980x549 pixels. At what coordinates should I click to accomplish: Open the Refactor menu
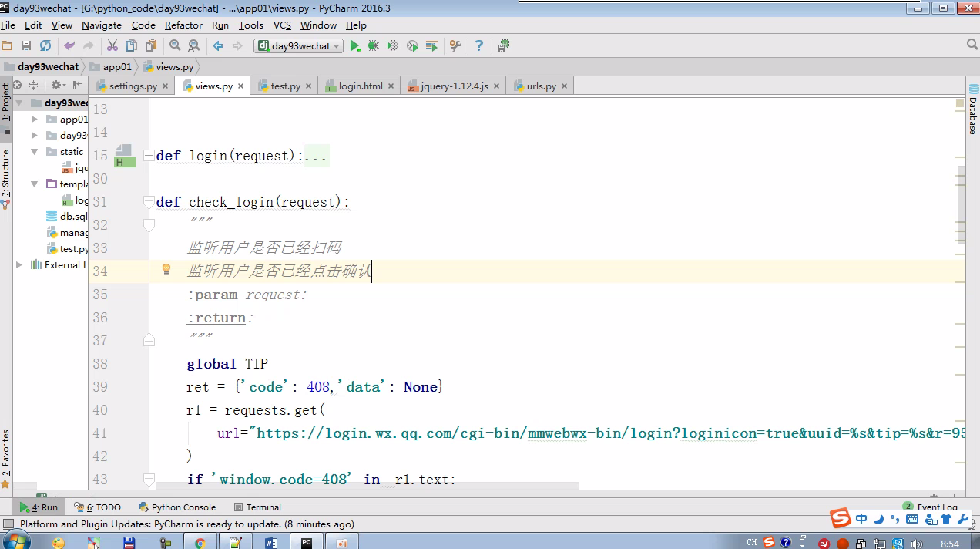coord(183,25)
